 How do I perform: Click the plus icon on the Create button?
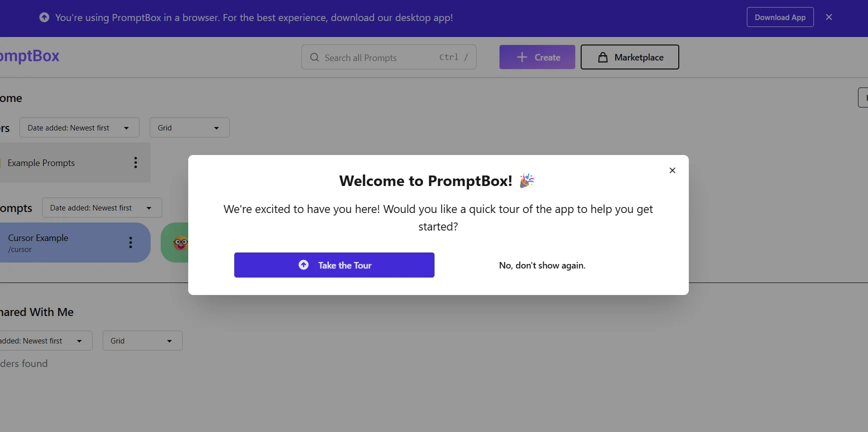[522, 56]
